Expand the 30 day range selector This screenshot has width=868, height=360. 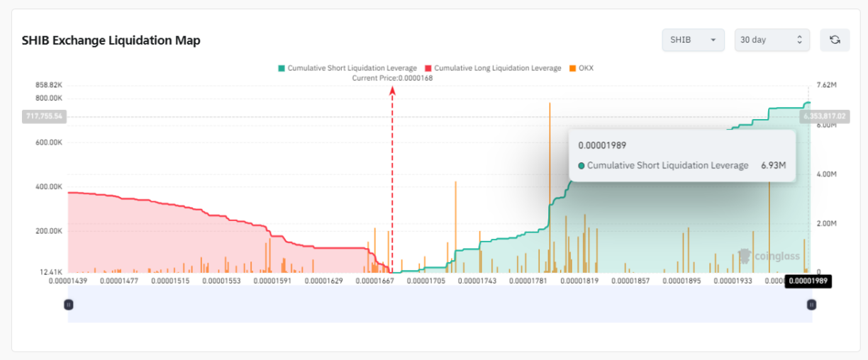(x=772, y=40)
